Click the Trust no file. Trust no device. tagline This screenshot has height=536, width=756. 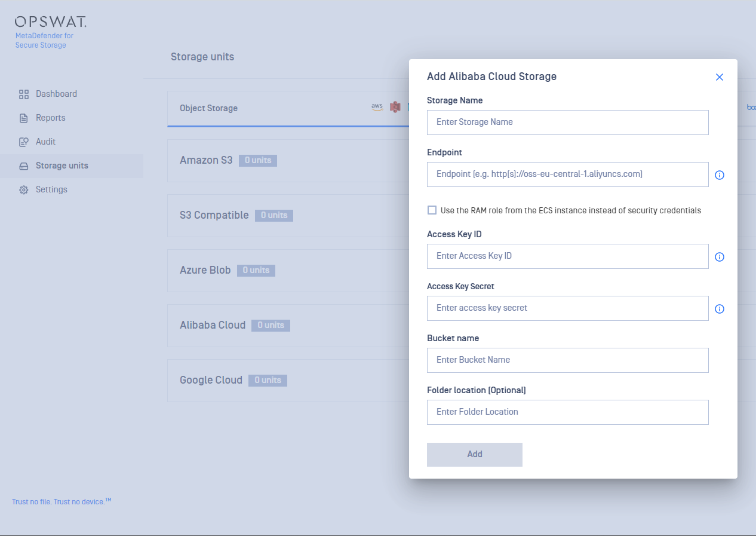[62, 501]
